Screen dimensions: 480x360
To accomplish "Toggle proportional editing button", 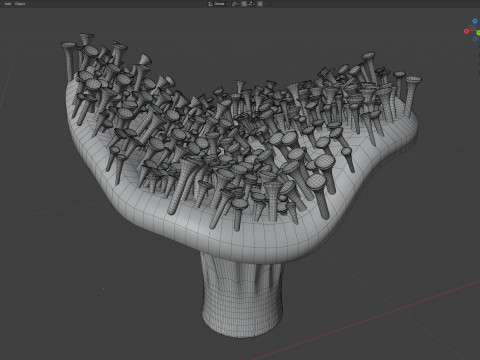I will (260, 4).
